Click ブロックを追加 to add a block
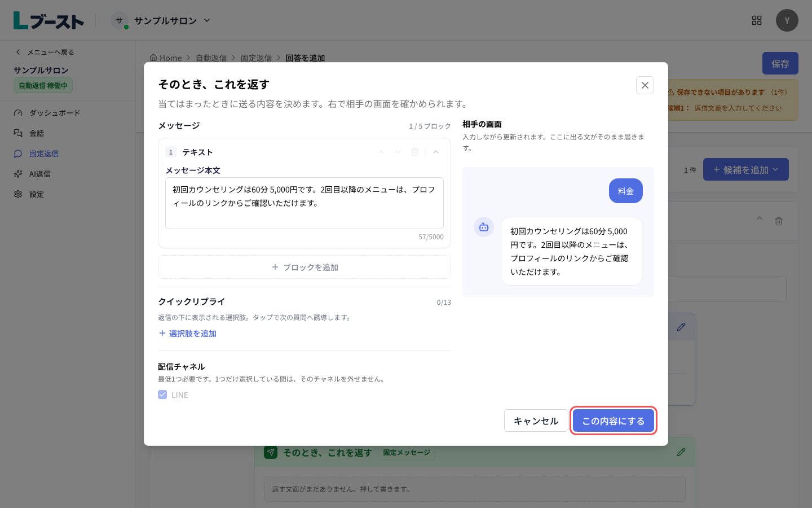 pos(304,267)
